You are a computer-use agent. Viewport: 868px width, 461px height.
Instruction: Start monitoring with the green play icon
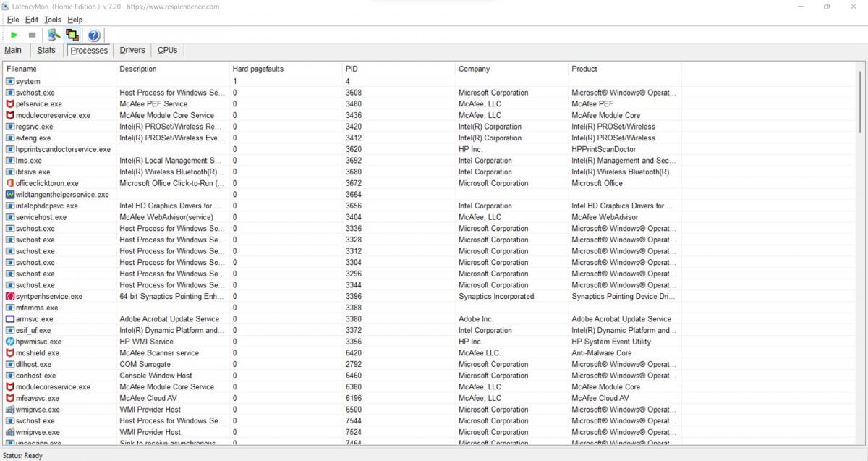point(14,35)
